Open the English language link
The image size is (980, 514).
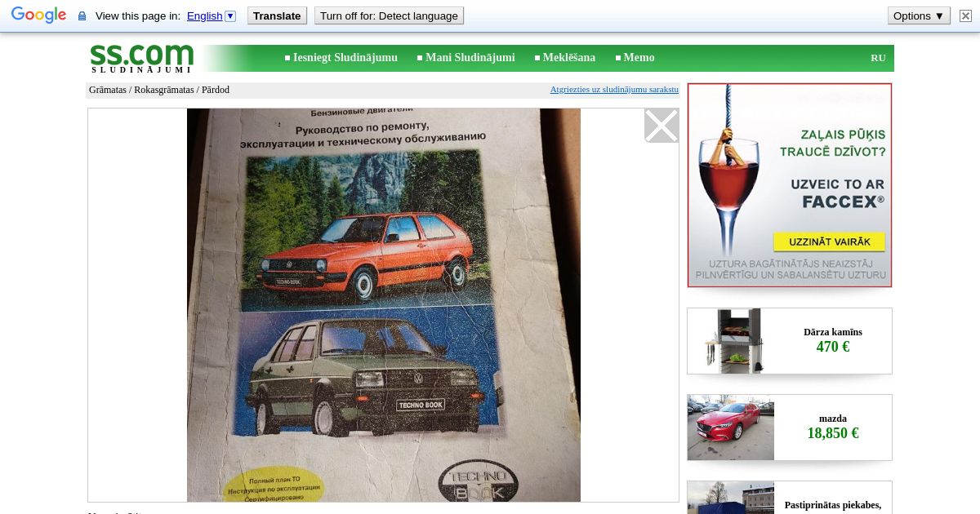click(204, 16)
